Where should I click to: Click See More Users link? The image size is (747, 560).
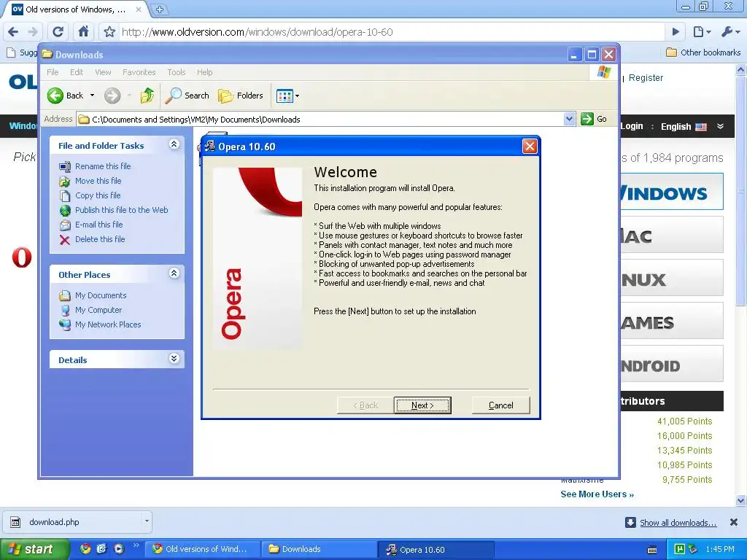[597, 494]
